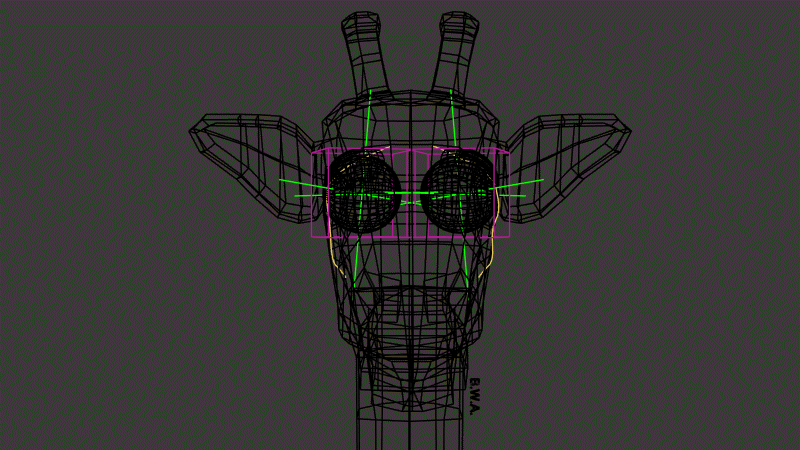Select the left eye wireframe sphere

pyautogui.click(x=364, y=192)
